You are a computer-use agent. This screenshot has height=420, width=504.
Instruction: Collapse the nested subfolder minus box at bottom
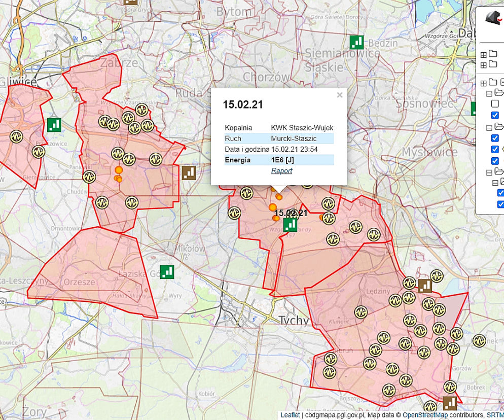tap(495, 183)
